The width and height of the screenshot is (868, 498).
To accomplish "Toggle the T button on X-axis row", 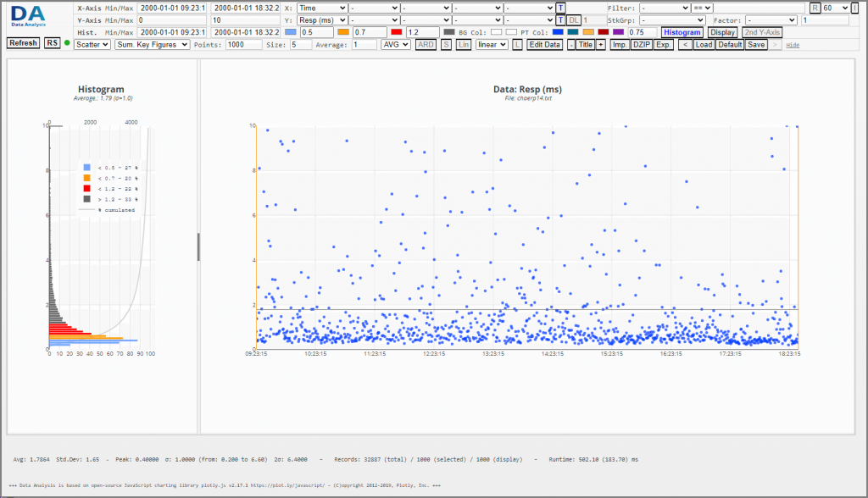I will 561,8.
